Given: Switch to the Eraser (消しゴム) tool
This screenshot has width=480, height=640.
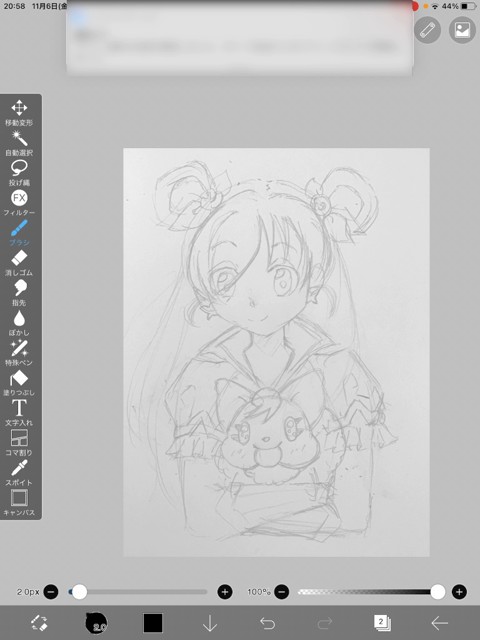Looking at the screenshot, I should (19, 263).
